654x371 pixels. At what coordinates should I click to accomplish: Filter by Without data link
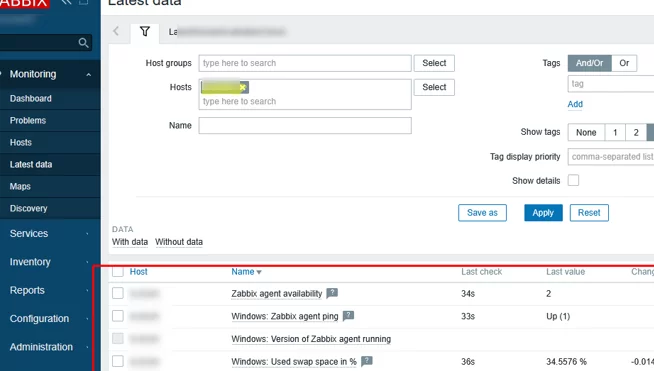click(179, 242)
